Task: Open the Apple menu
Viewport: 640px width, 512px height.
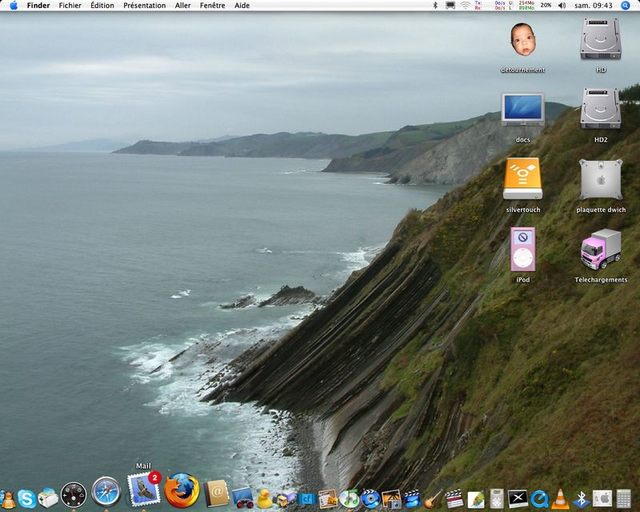Action: coord(13,6)
